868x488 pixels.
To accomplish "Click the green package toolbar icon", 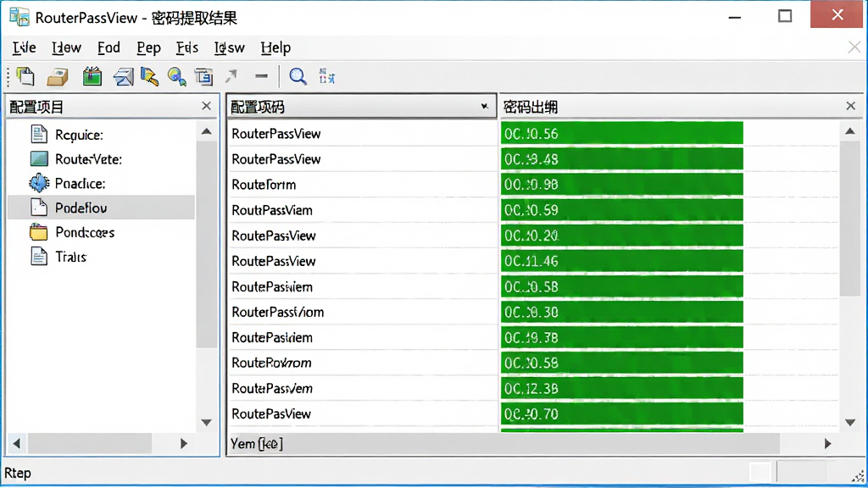I will 92,76.
